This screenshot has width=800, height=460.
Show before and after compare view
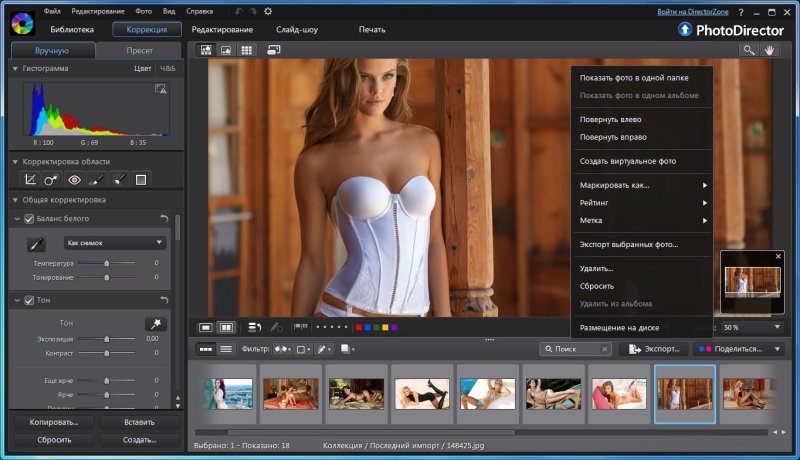tap(226, 327)
